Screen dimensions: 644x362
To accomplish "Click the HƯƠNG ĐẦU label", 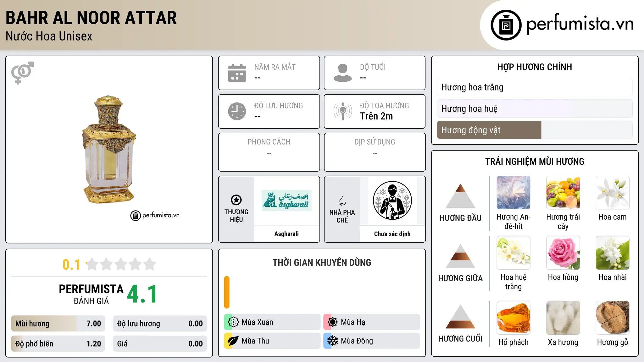I will (x=460, y=218).
